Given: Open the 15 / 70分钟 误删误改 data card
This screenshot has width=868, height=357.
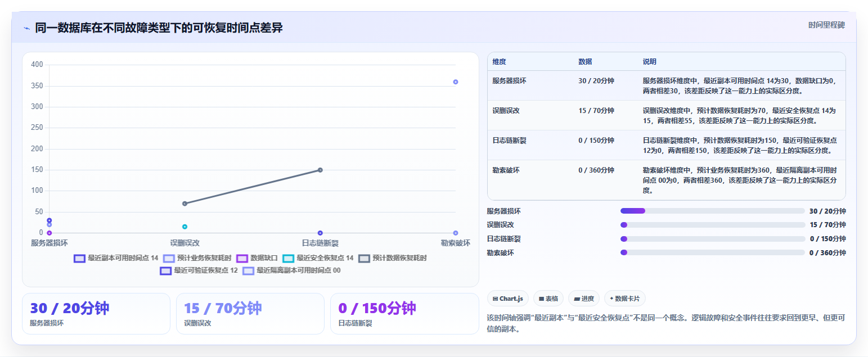Looking at the screenshot, I should coord(250,314).
